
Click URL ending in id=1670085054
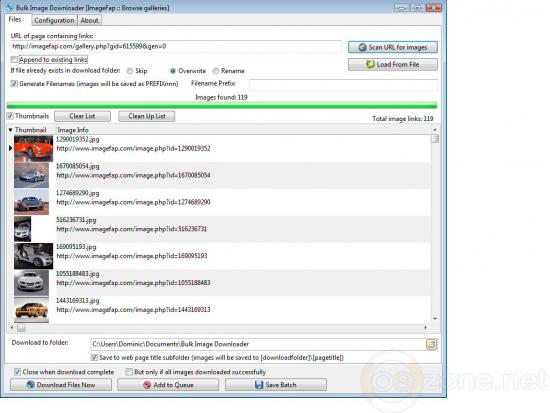click(133, 175)
